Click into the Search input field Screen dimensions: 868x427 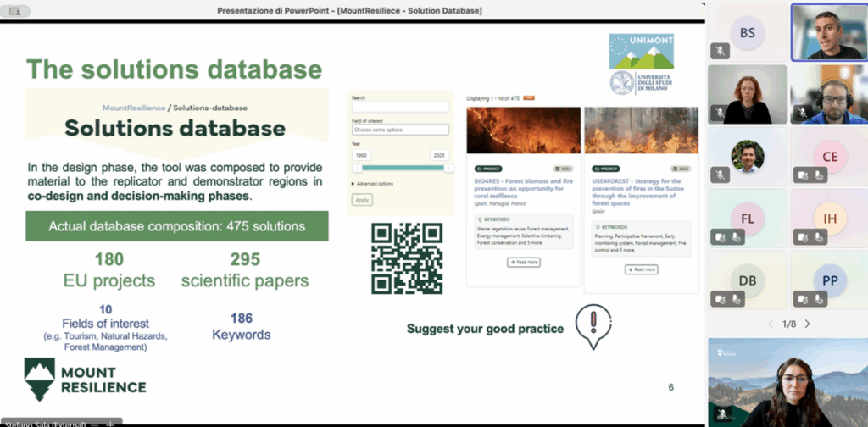(x=400, y=107)
